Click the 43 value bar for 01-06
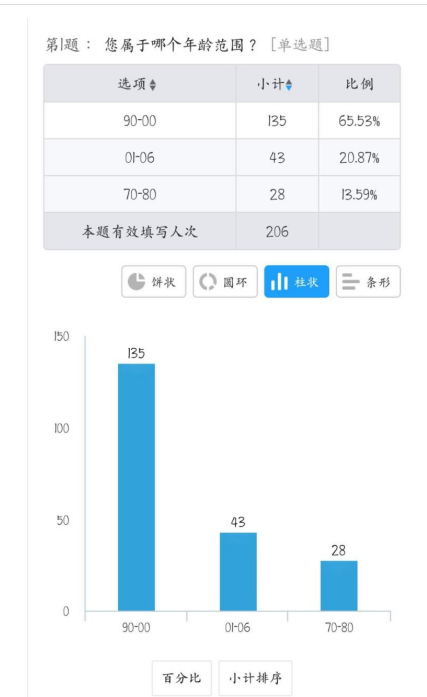 [x=238, y=572]
